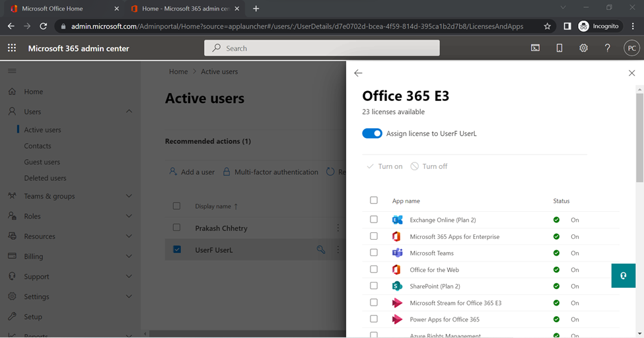Click the Exchange Online app icon

coord(397,220)
